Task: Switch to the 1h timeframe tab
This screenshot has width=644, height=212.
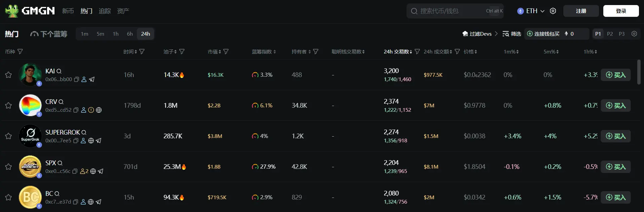Action: point(116,34)
